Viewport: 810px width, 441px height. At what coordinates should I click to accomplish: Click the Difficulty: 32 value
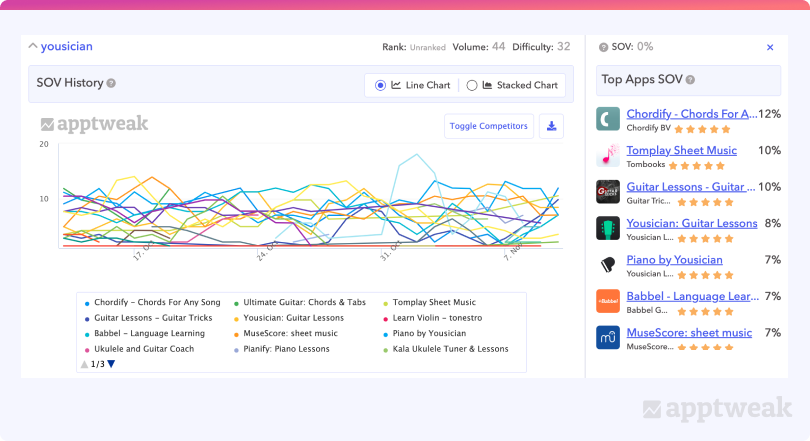tap(541, 47)
